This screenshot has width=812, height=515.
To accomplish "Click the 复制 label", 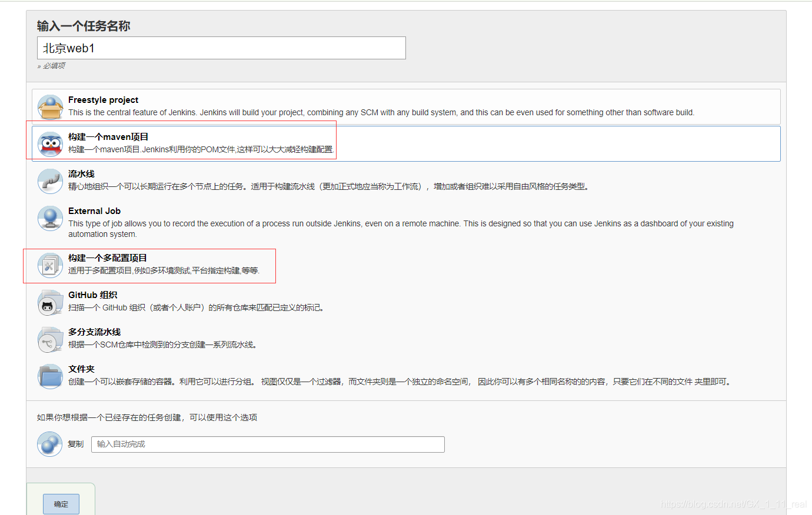I will coord(76,444).
